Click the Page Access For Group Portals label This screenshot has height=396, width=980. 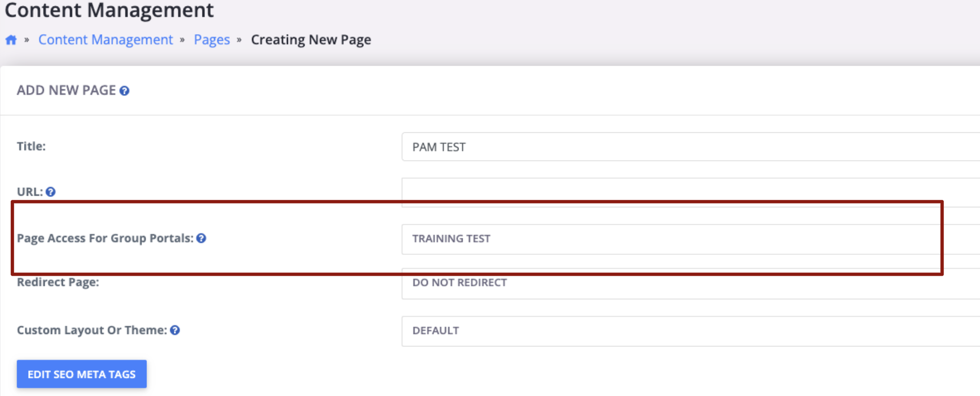pyautogui.click(x=105, y=238)
